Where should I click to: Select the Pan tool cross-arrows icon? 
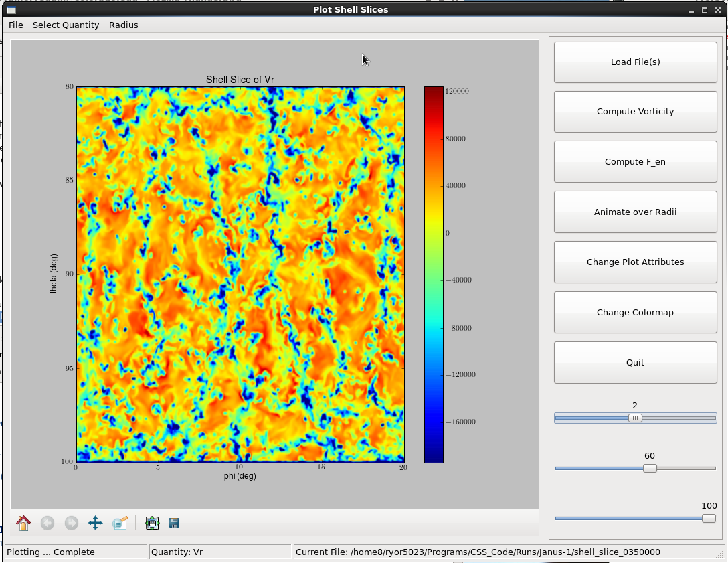(x=95, y=523)
